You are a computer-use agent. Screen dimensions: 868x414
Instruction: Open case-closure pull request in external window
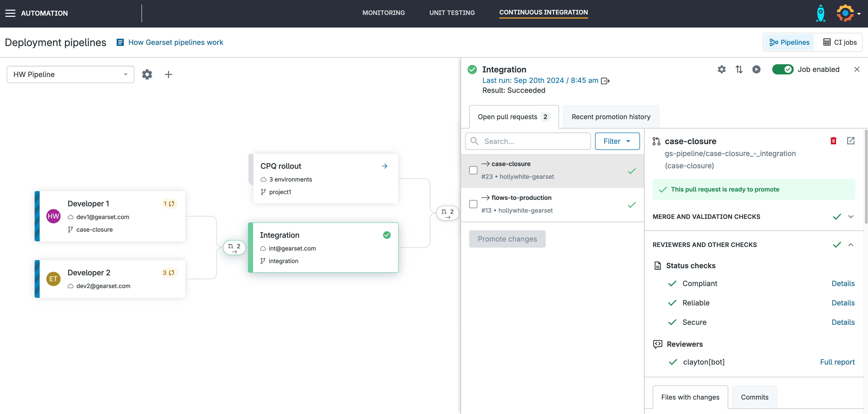tap(850, 141)
